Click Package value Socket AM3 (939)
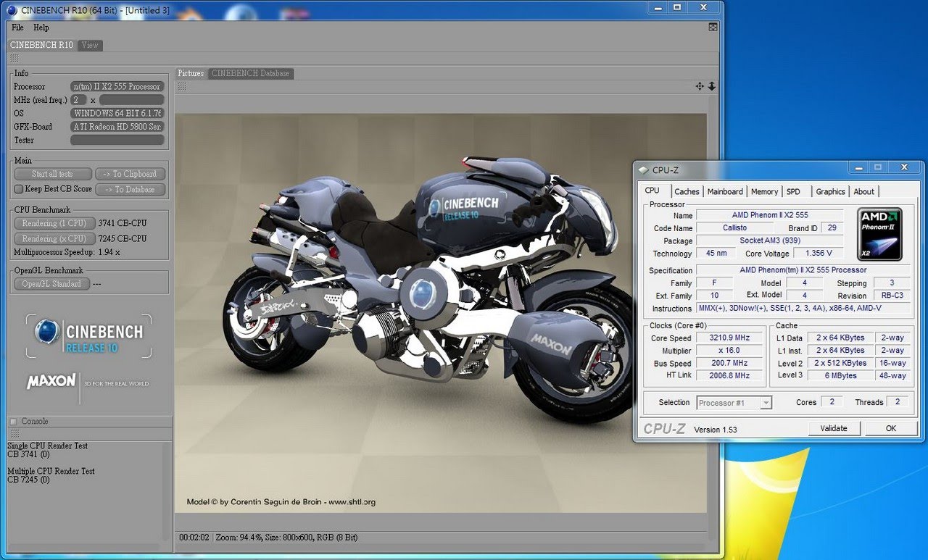This screenshot has width=928, height=560. pos(770,241)
